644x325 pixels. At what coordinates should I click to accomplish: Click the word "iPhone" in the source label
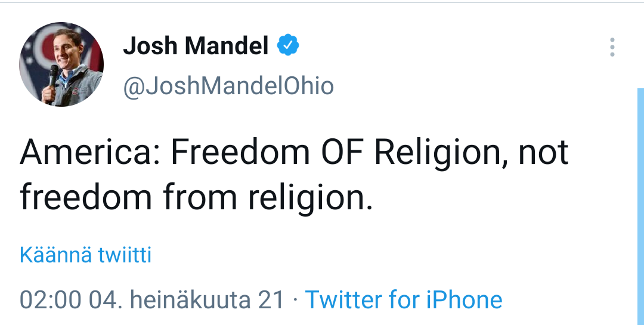pyautogui.click(x=463, y=299)
